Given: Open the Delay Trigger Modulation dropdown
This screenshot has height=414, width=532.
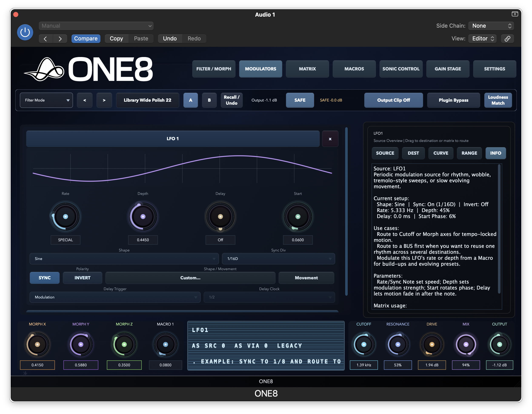Looking at the screenshot, I should [115, 297].
